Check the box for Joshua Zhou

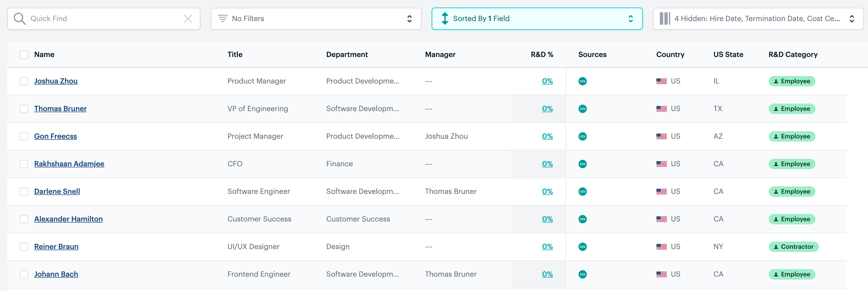point(24,81)
